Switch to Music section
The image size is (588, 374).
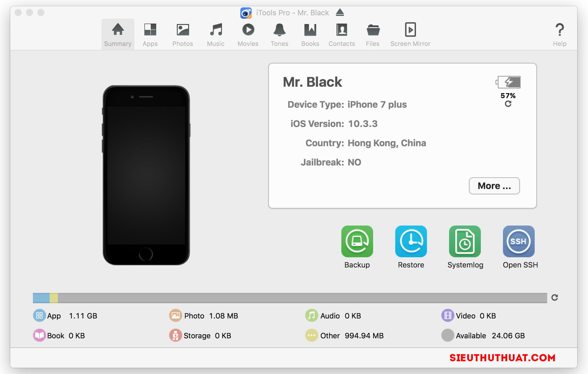click(x=216, y=34)
